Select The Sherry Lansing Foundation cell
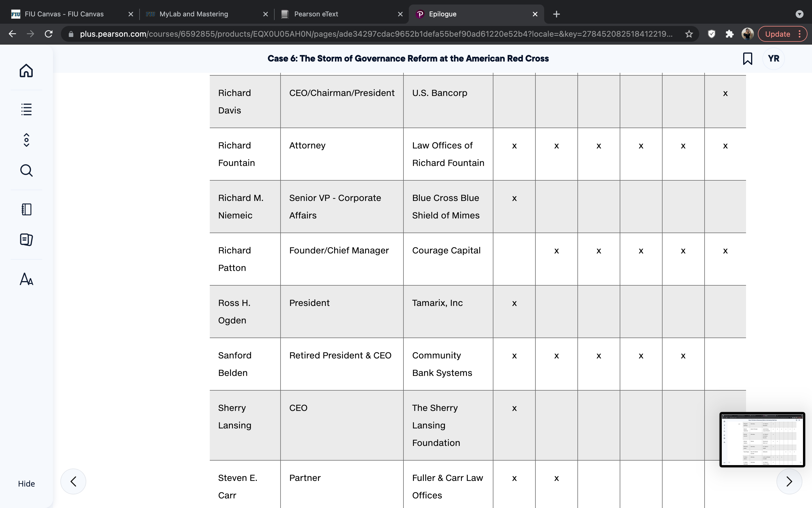Screen dimensions: 812x508 coord(448,425)
